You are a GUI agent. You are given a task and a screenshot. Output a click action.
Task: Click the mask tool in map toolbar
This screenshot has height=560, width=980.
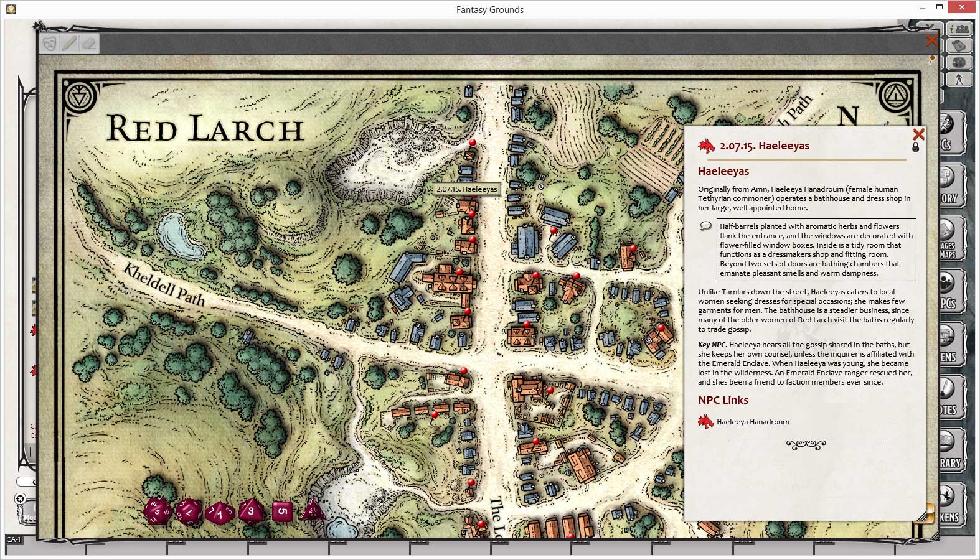tap(50, 43)
